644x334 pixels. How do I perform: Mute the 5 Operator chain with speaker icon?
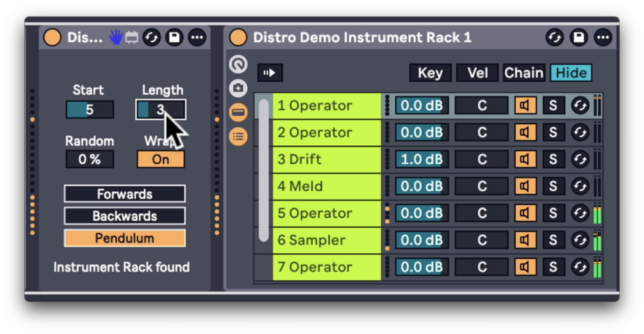coord(525,213)
